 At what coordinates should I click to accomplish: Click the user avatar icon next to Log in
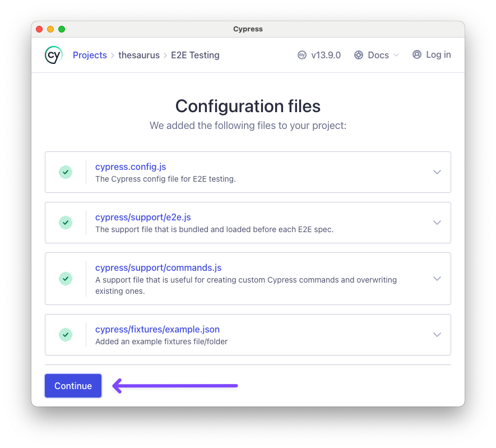[x=417, y=55]
